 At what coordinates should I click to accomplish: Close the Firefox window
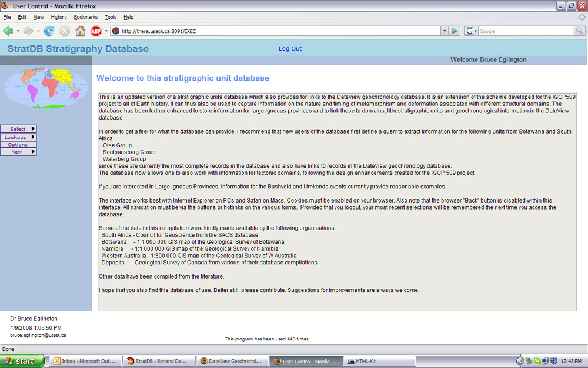click(582, 6)
